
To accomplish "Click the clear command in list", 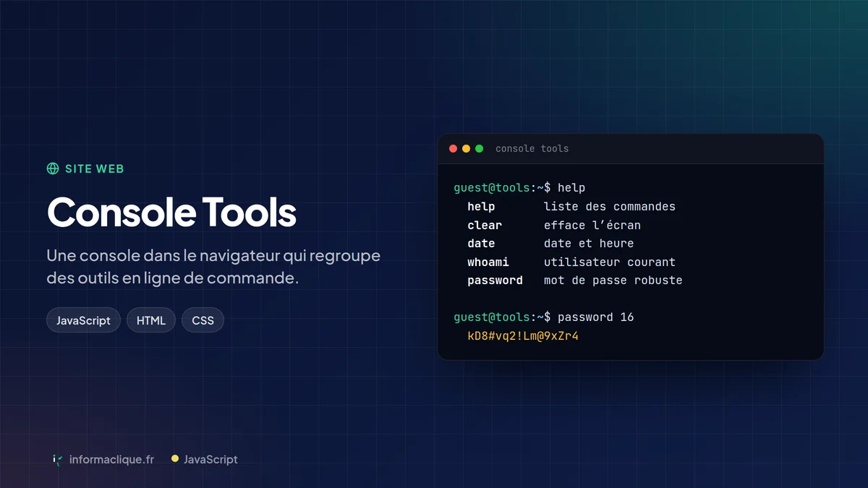I will [485, 225].
